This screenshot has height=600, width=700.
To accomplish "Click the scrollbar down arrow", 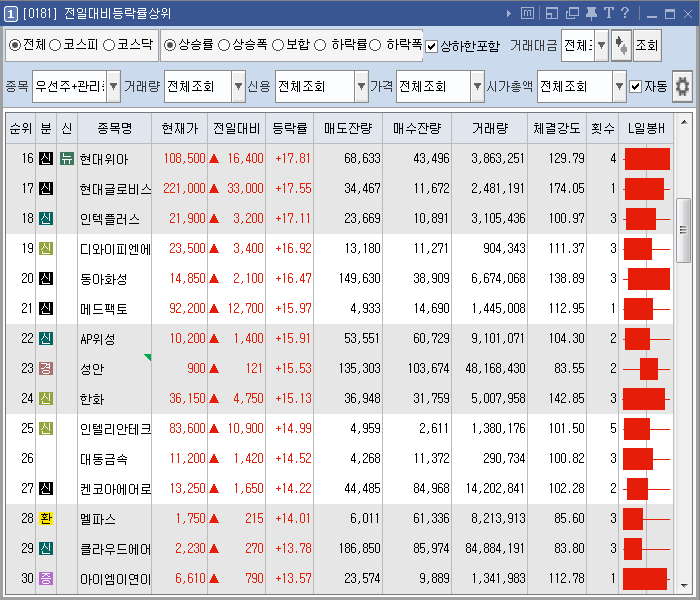I will pos(683,585).
